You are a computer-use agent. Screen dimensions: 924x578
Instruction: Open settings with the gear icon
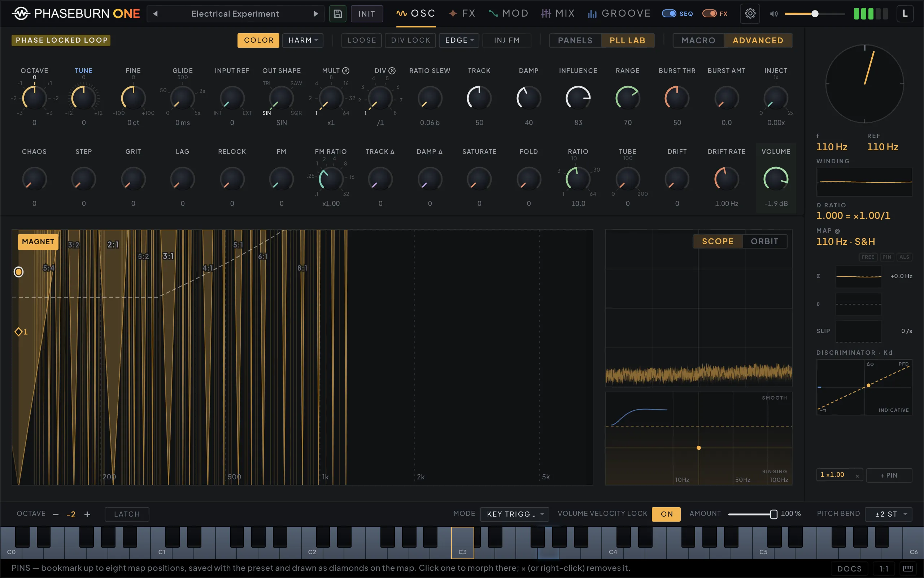(750, 14)
